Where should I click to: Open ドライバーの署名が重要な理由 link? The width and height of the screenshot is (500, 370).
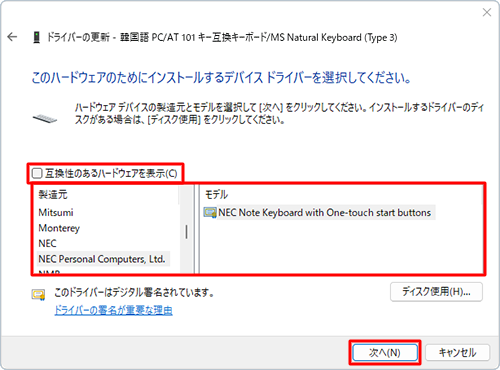pos(113,310)
